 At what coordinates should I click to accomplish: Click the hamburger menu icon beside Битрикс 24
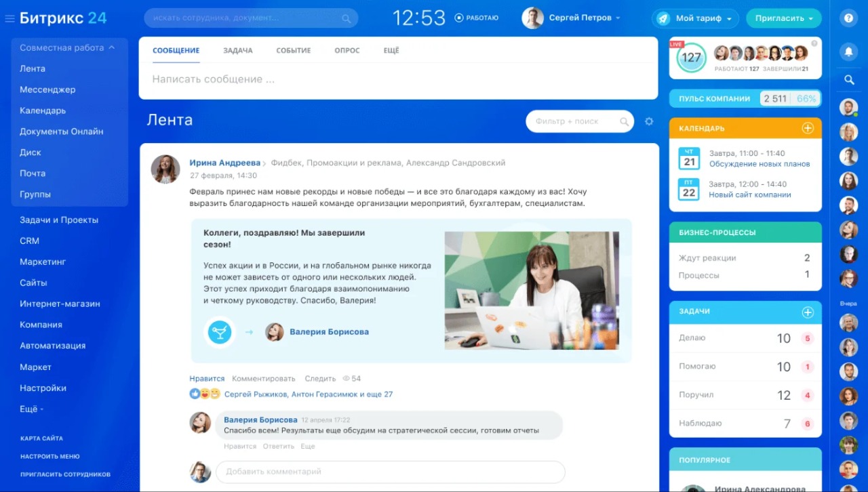click(x=9, y=19)
